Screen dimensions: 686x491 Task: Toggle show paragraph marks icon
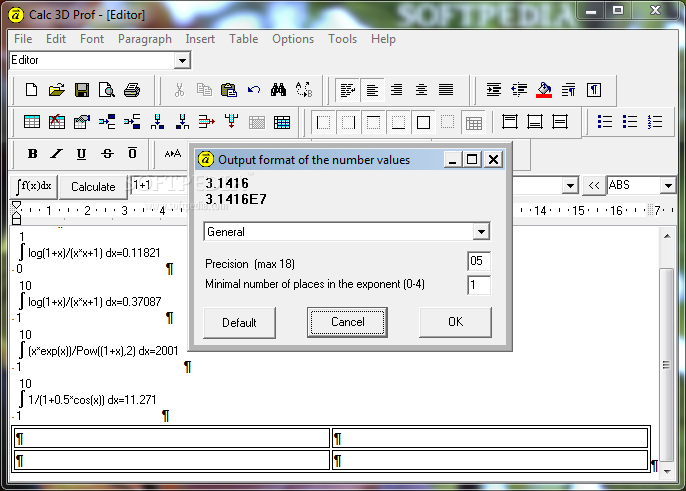[x=594, y=90]
